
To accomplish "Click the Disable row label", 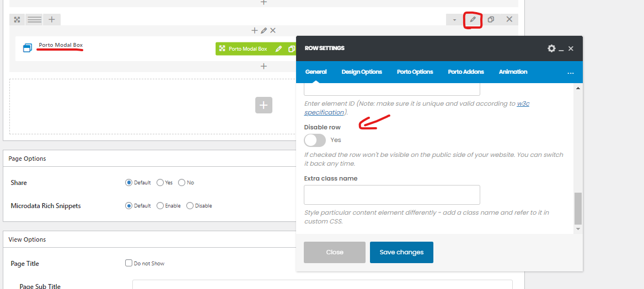I will tap(323, 127).
